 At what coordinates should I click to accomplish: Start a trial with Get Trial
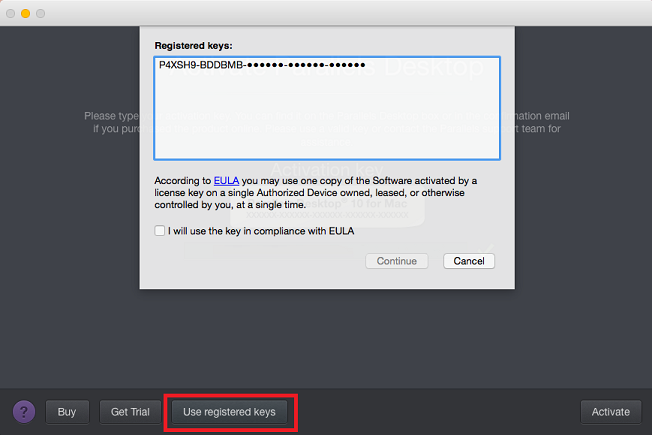coord(130,412)
